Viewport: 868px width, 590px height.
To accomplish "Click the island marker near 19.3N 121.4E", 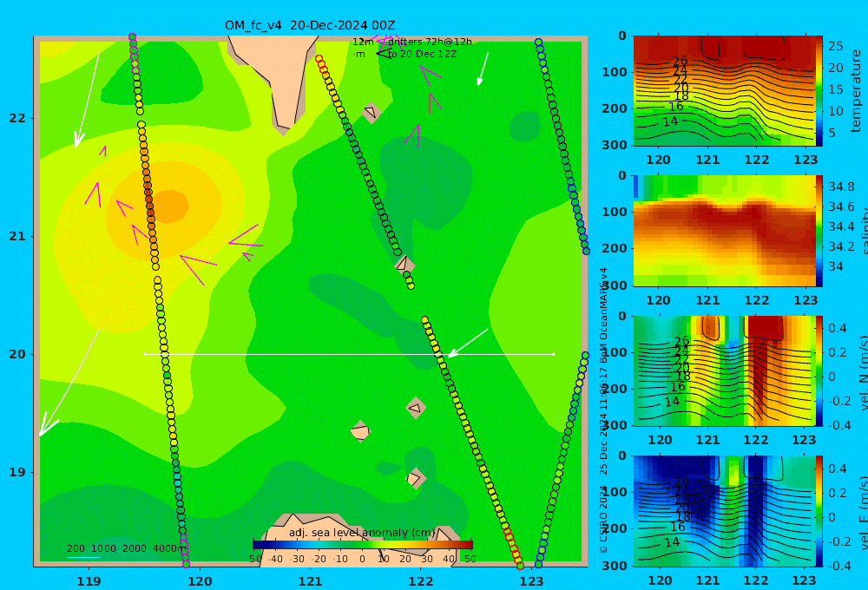I will click(x=360, y=431).
